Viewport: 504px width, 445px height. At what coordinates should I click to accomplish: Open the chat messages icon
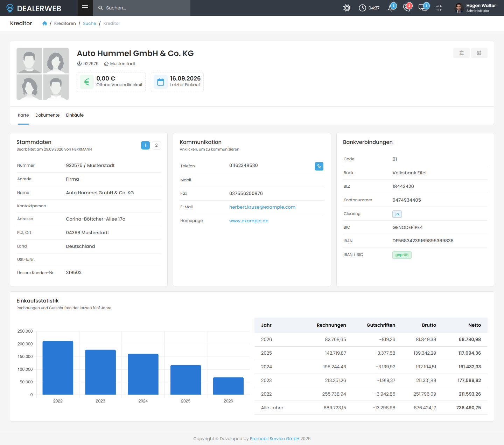click(x=423, y=8)
